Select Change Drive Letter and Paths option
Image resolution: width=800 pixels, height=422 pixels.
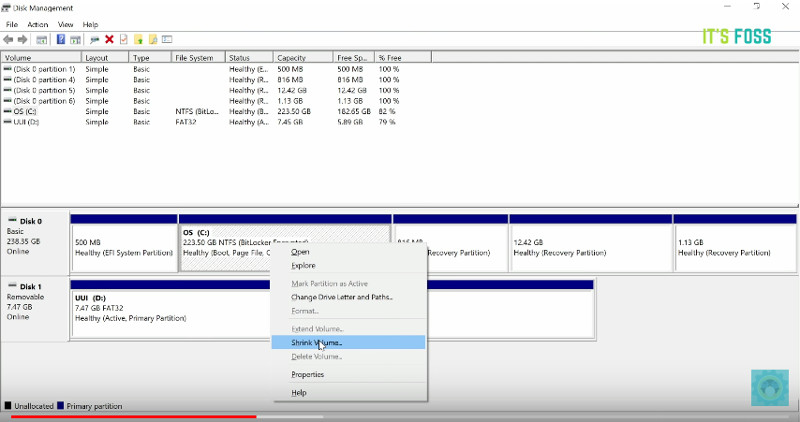341,297
